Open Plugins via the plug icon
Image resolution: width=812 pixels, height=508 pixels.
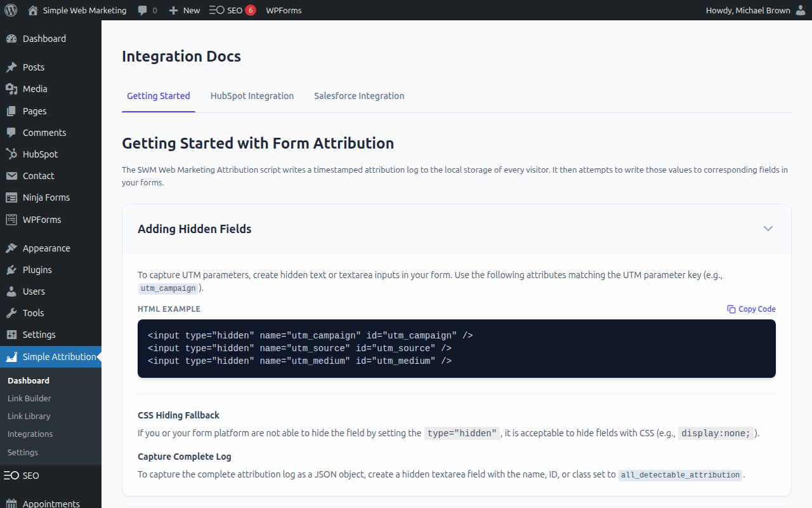pyautogui.click(x=11, y=270)
